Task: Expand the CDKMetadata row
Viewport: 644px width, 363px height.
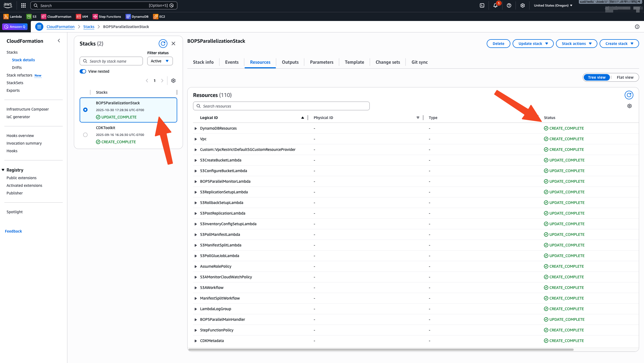Action: tap(195, 341)
